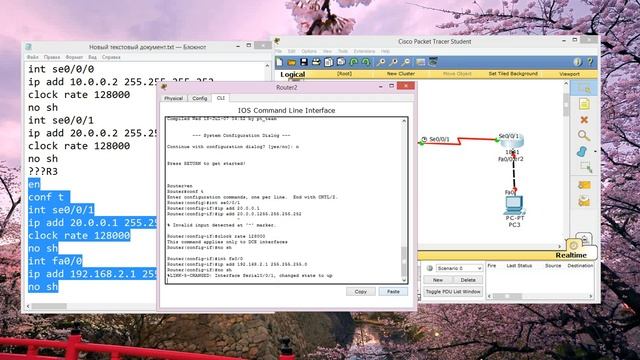The image size is (640, 360).
Task: Open the custom devices dialog icon
Action: (433, 62)
